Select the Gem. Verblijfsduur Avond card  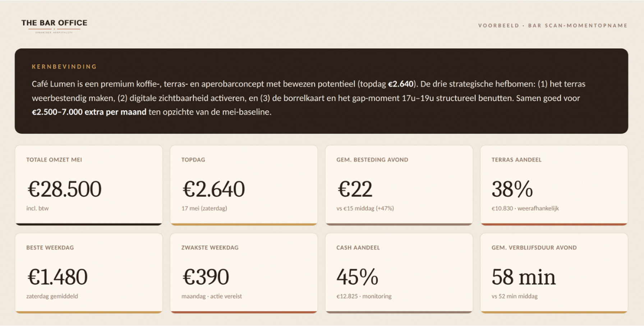tap(554, 273)
